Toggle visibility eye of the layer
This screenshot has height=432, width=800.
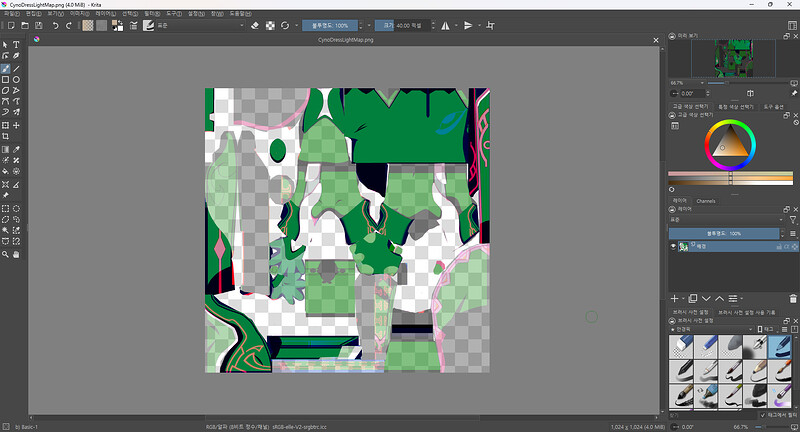pos(673,246)
